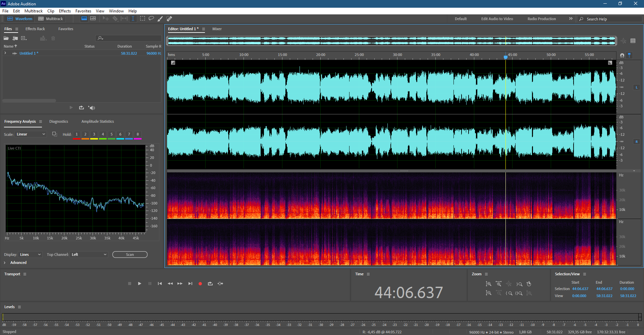Click the Scan button

click(130, 255)
